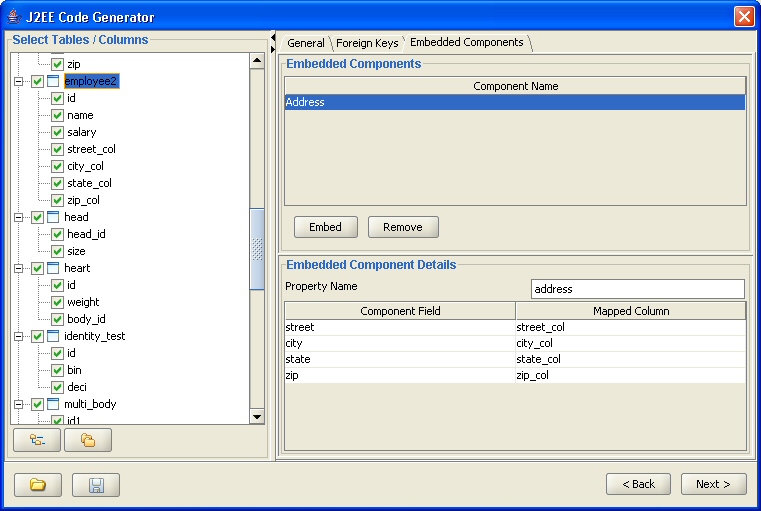Click the Remove button

[403, 227]
